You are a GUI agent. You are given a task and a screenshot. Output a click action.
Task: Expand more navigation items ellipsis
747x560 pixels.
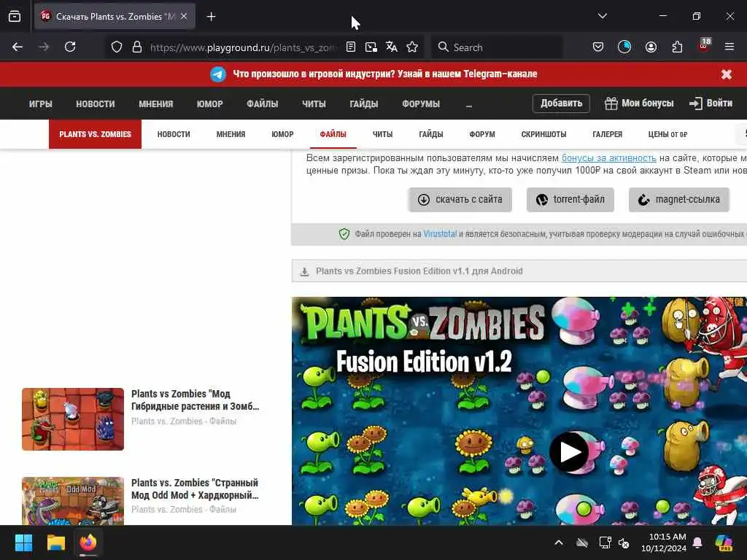(469, 105)
